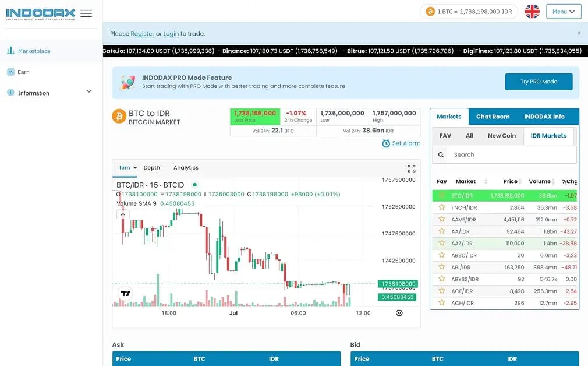Open the Depth tab on the chart
The image size is (588, 366).
pos(151,167)
